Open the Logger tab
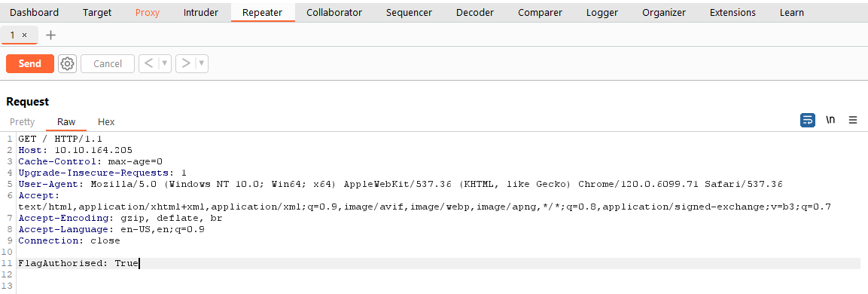 click(602, 12)
